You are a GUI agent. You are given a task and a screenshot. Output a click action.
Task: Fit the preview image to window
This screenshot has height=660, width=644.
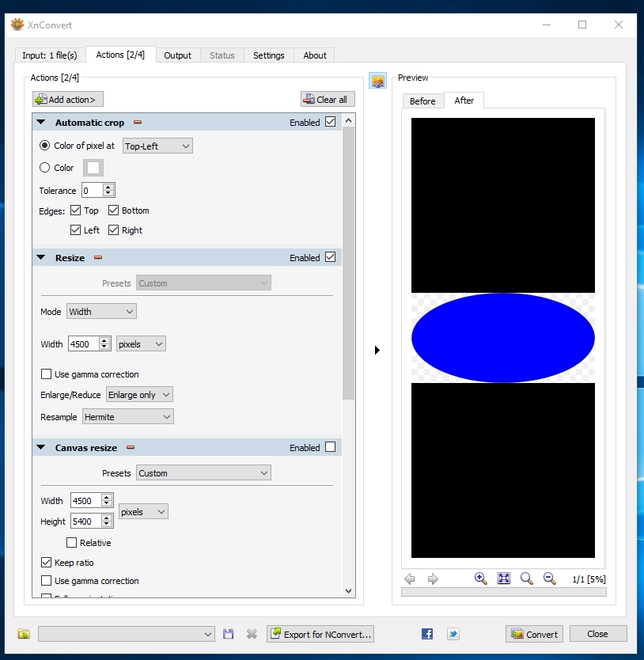[504, 578]
